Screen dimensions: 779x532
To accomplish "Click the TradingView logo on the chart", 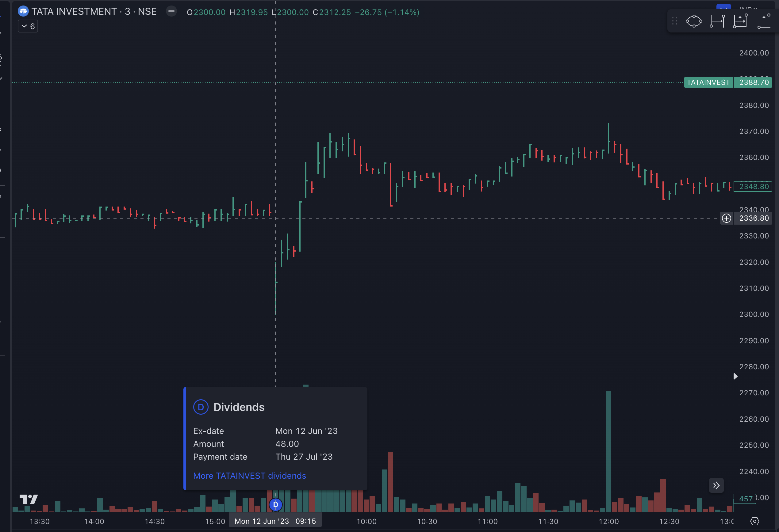I will point(29,499).
